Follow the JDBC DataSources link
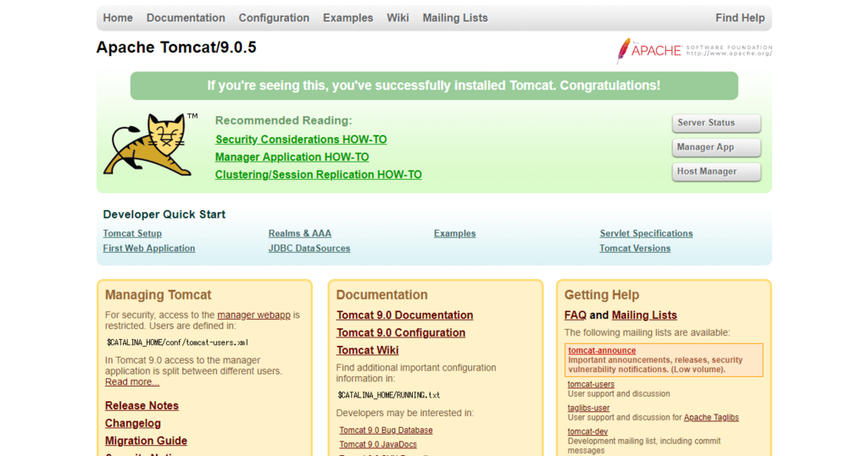The width and height of the screenshot is (868, 456). tap(309, 248)
